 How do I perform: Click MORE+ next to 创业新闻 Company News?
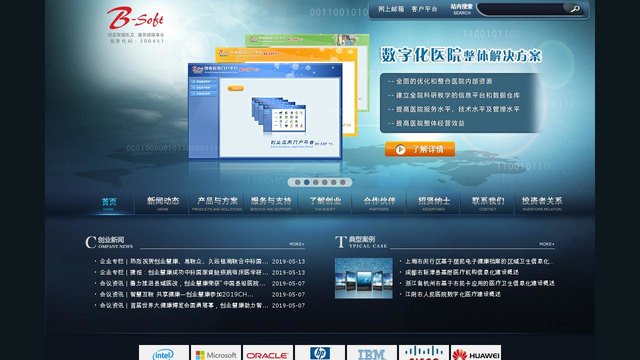[x=297, y=244]
